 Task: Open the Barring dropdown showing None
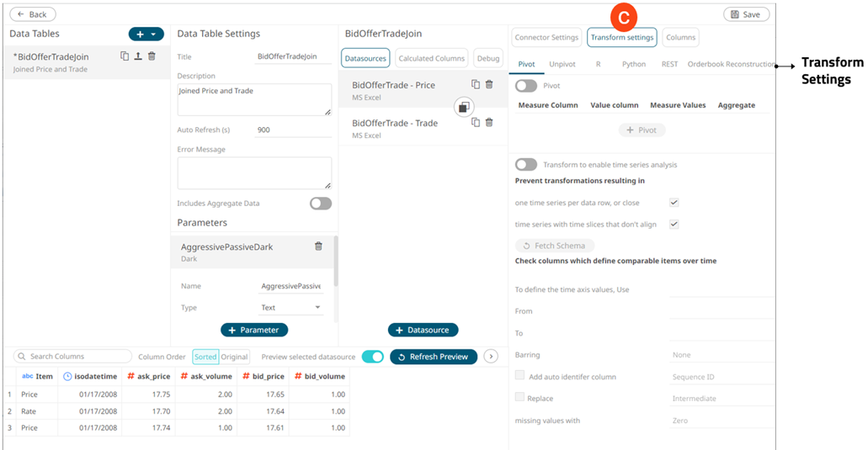point(722,355)
